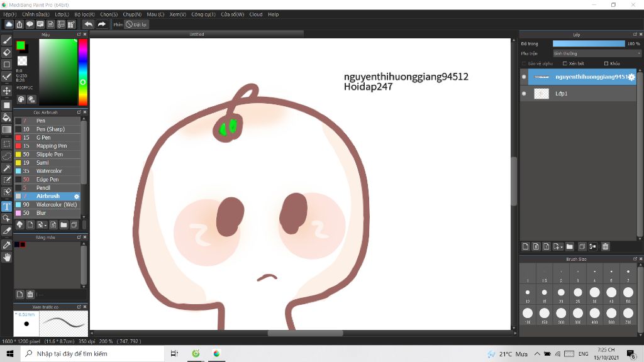The image size is (644, 362).
Task: Undock the Xem trước cọ panel
Action: 79,307
